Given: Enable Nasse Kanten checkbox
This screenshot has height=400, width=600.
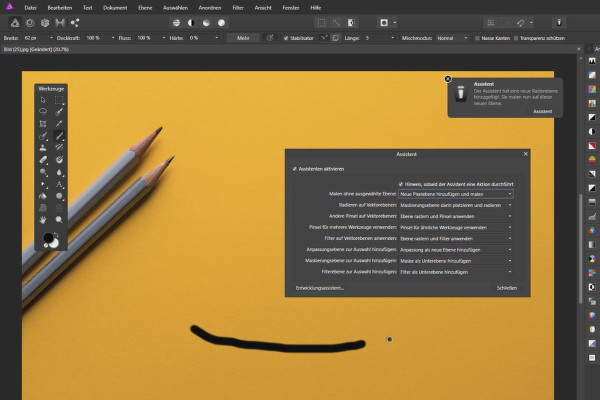Looking at the screenshot, I should (x=477, y=38).
